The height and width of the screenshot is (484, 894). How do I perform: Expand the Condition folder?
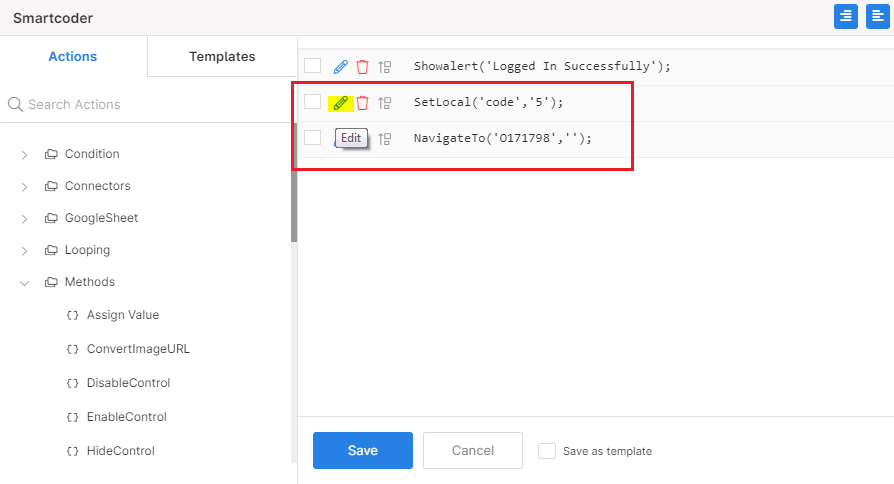click(x=24, y=154)
